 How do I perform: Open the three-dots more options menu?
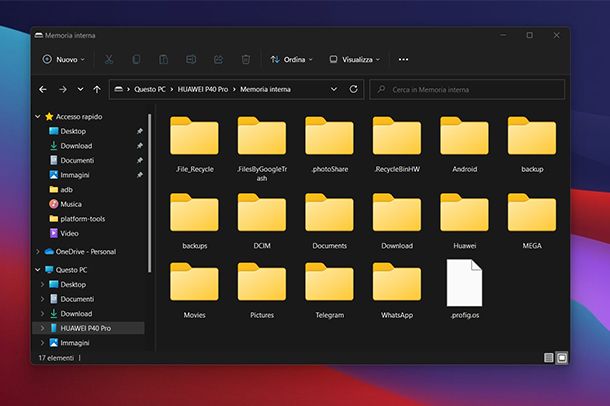403,60
